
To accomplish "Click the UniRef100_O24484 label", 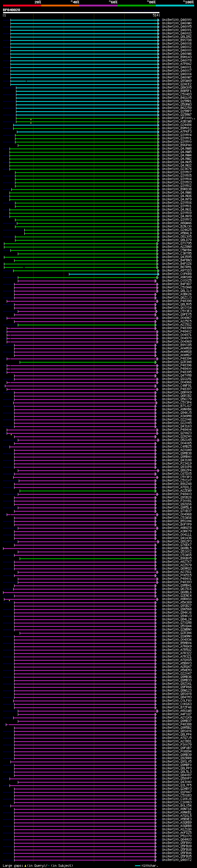I will click(x=177, y=125).
